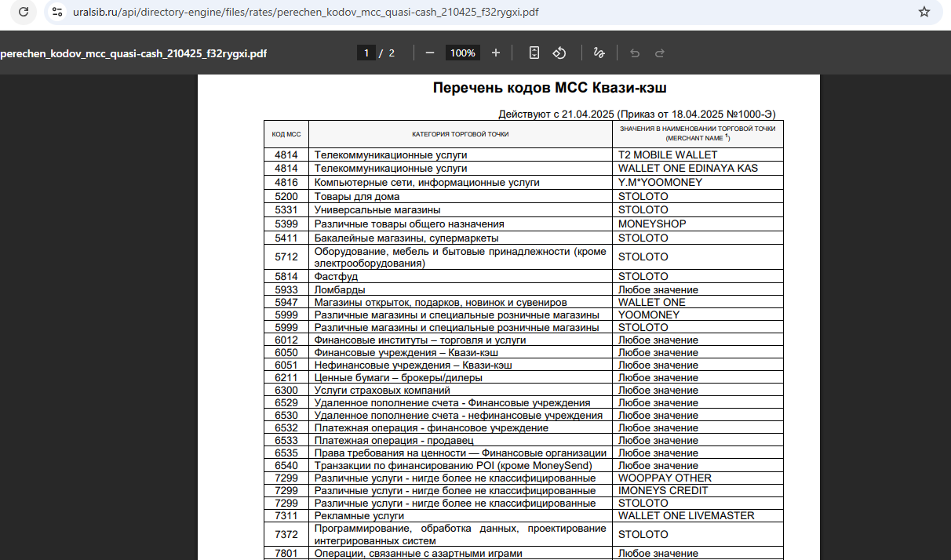
Task: Click the КОД MCC column header
Action: tap(286, 134)
